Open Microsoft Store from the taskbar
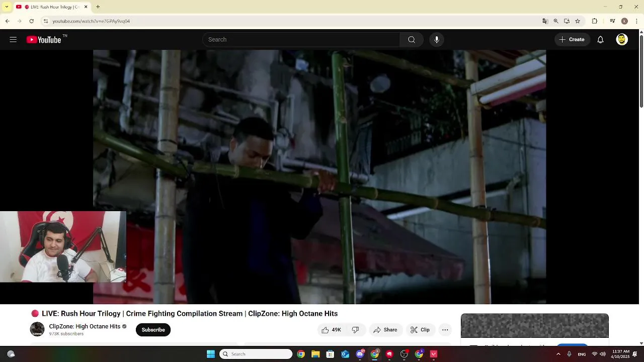The image size is (644, 362). pyautogui.click(x=330, y=354)
